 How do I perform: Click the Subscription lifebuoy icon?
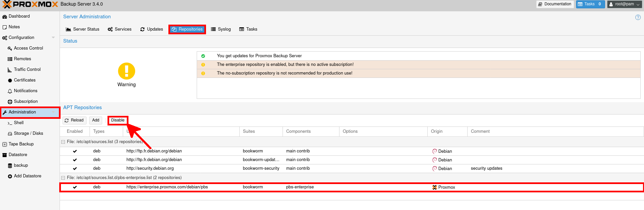click(10, 102)
